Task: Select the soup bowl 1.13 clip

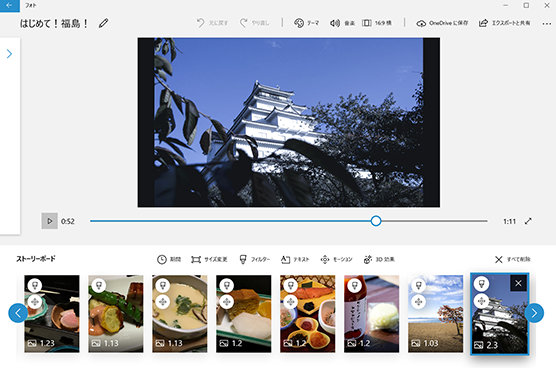Action: tap(180, 314)
